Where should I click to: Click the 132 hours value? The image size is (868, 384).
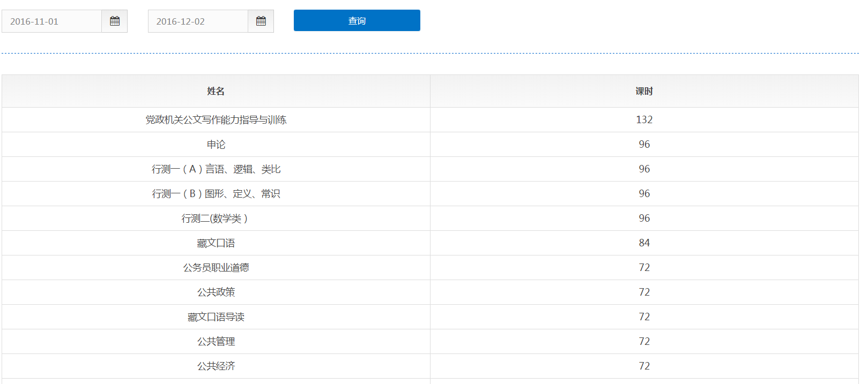pos(644,119)
